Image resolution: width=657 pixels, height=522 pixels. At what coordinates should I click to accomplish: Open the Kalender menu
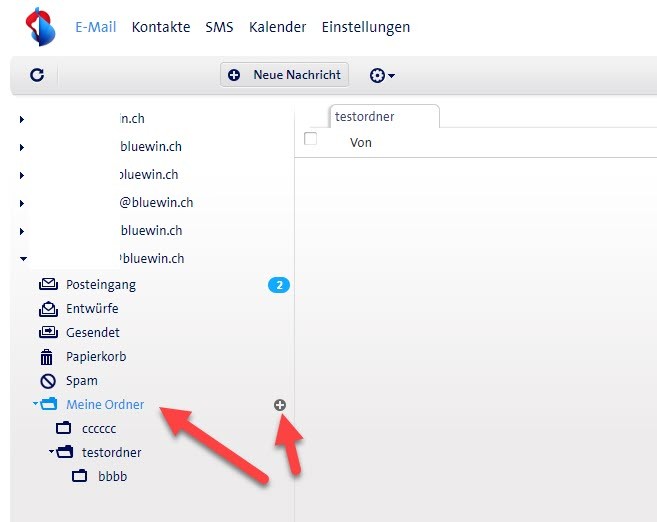click(277, 27)
